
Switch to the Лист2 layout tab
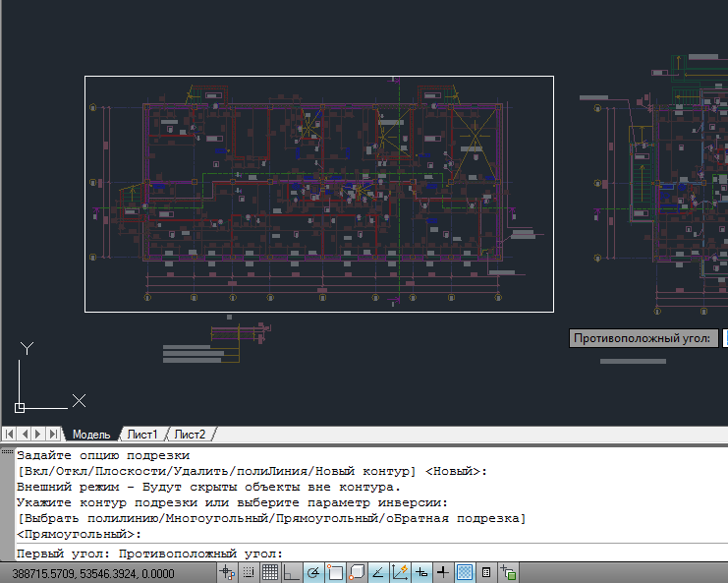pos(190,435)
